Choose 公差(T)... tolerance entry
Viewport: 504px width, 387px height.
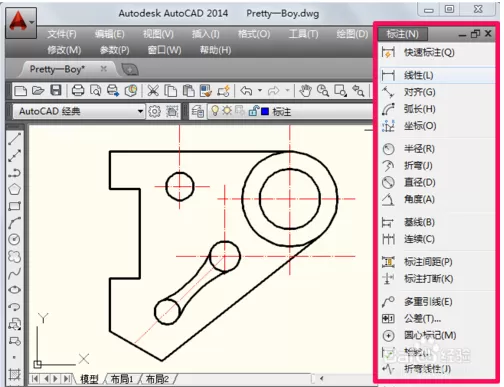tap(437, 319)
